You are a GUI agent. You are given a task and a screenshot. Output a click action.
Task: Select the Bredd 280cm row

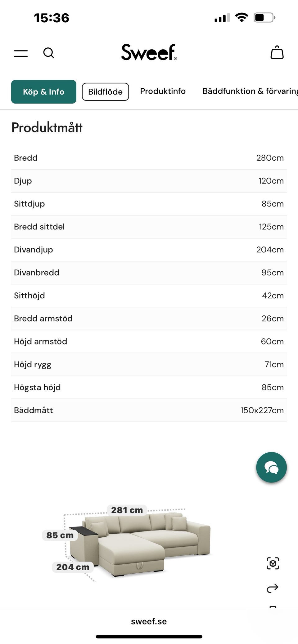[149, 158]
